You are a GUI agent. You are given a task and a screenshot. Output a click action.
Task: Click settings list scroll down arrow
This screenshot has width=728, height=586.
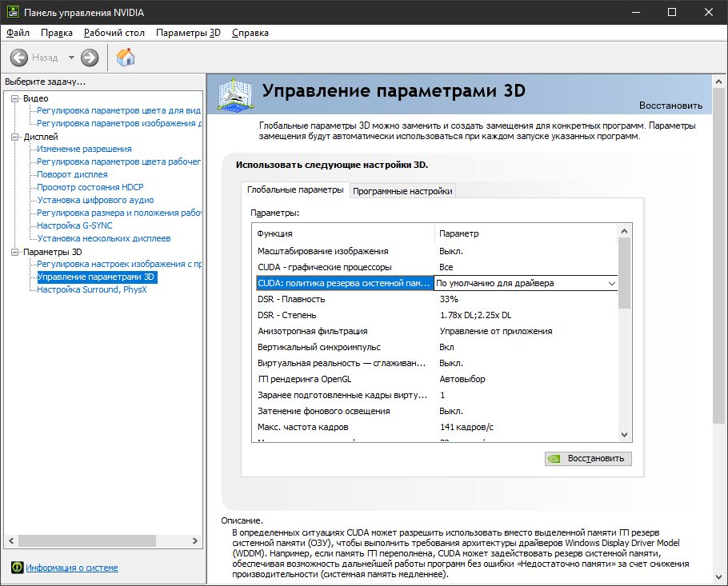625,435
